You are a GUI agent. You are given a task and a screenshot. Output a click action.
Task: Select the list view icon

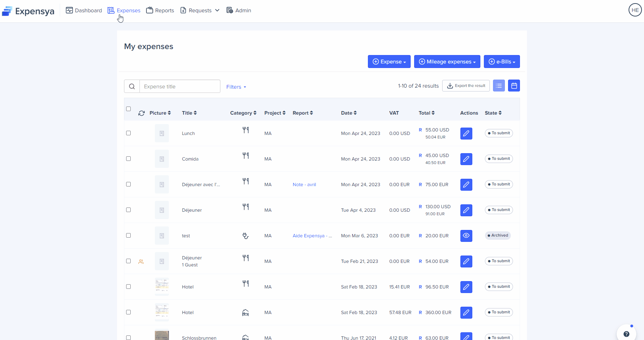(x=499, y=86)
